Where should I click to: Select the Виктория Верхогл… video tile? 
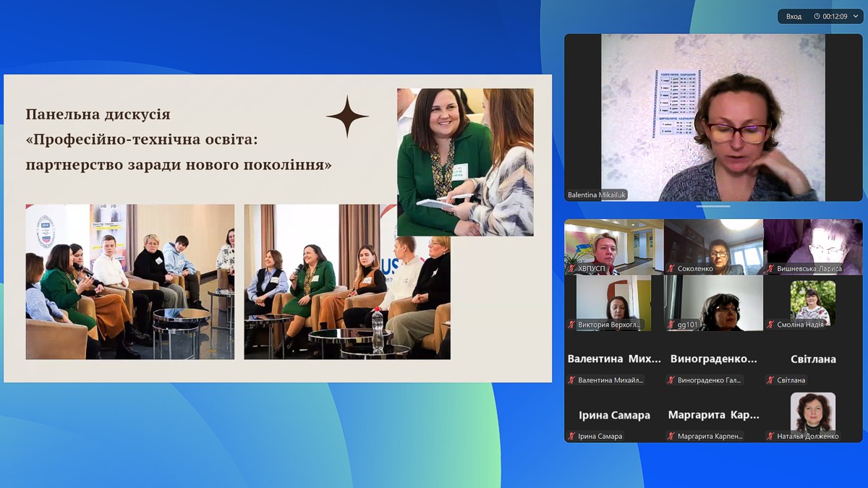(x=614, y=303)
